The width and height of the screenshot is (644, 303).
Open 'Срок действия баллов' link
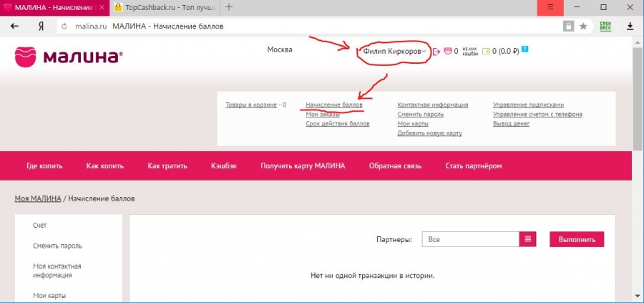tap(338, 123)
